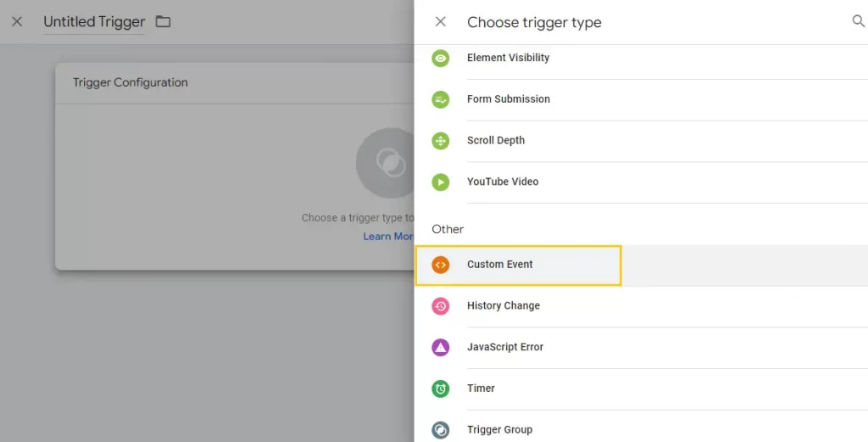The width and height of the screenshot is (868, 442).
Task: Click the folder icon beside Untitled Trigger
Action: 163,21
